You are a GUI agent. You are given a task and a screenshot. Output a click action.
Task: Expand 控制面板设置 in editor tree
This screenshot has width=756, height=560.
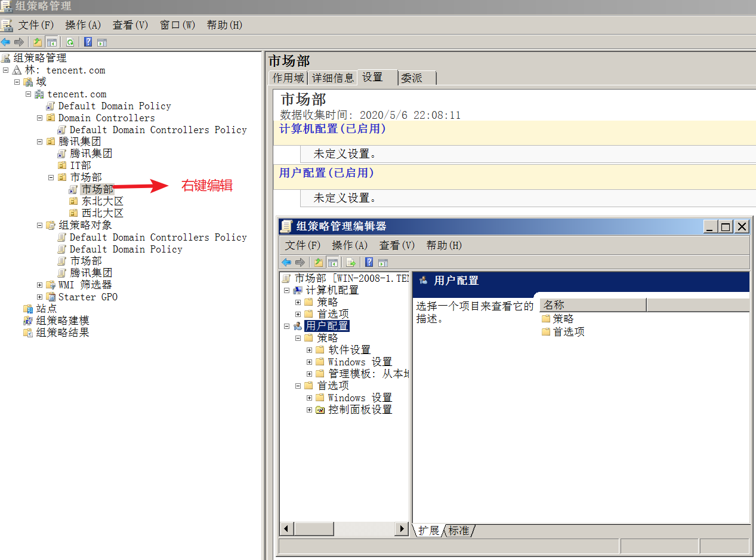coord(309,410)
